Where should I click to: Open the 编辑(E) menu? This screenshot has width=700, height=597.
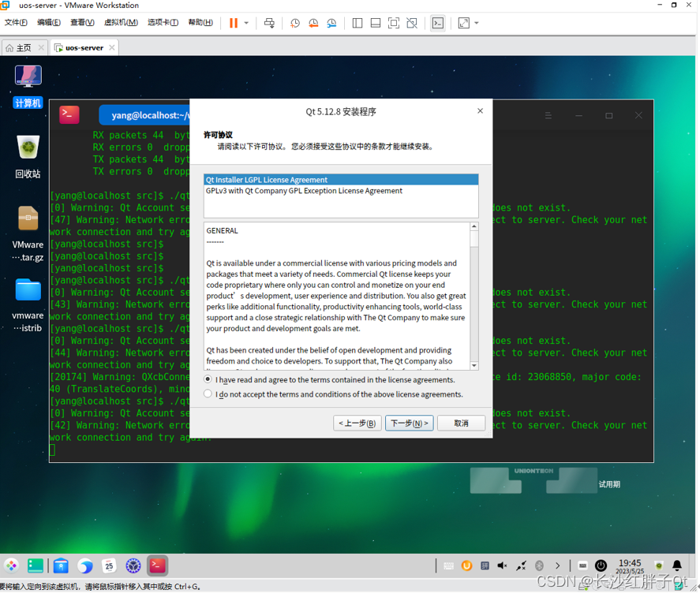[49, 22]
